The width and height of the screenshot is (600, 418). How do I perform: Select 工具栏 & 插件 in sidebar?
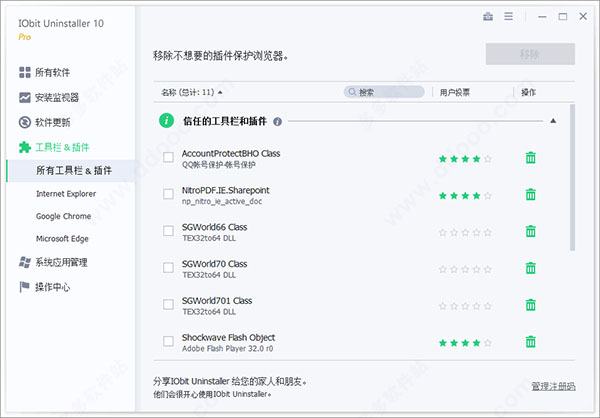(62, 147)
